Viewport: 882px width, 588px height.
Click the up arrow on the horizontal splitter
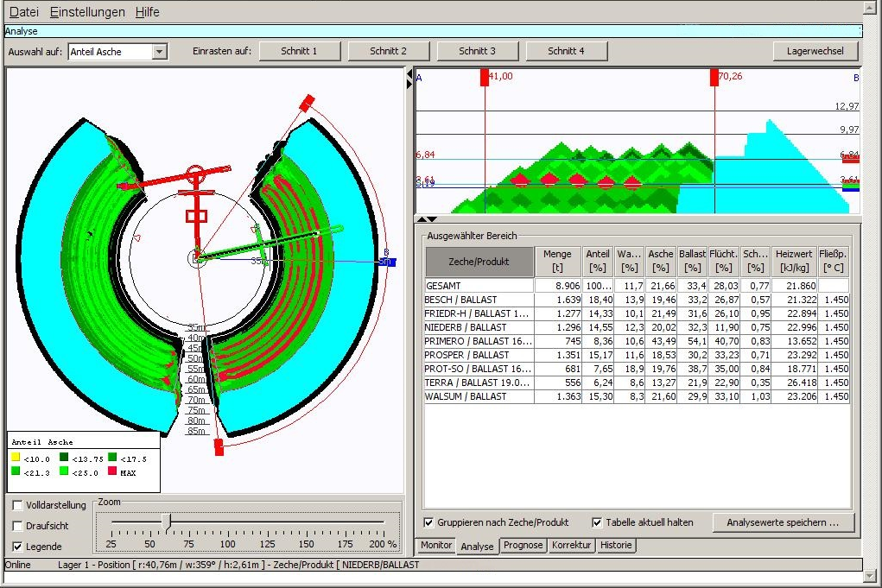(421, 218)
